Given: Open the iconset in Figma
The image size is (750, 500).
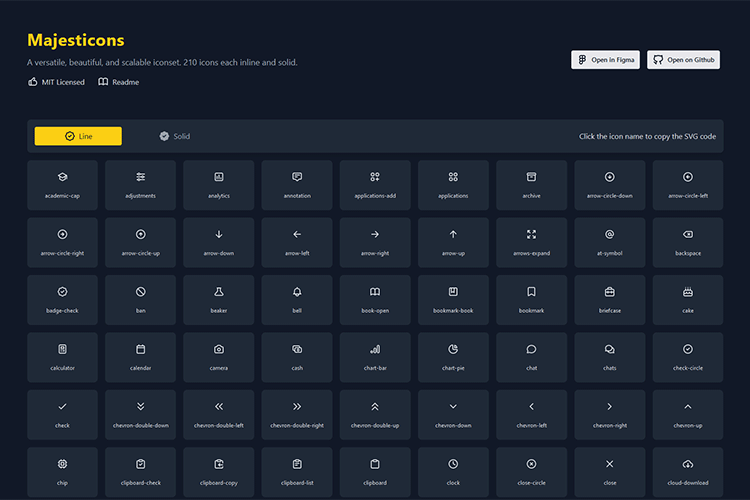Looking at the screenshot, I should click(605, 60).
